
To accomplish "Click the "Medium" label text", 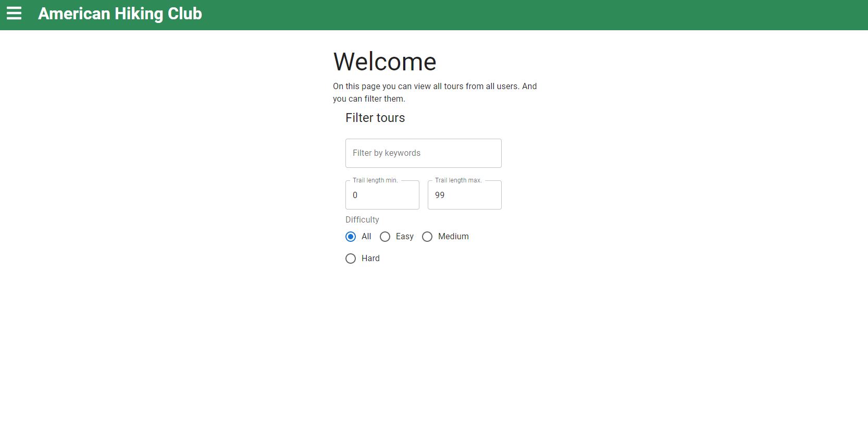I will 453,237.
